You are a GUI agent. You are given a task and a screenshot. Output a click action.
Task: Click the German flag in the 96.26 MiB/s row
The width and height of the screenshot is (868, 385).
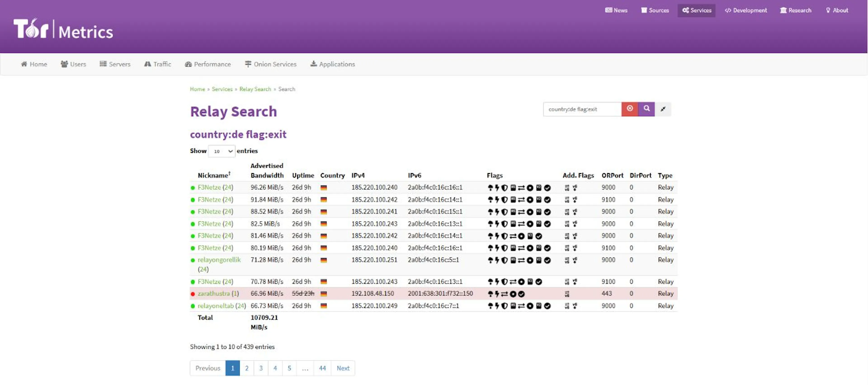click(323, 188)
